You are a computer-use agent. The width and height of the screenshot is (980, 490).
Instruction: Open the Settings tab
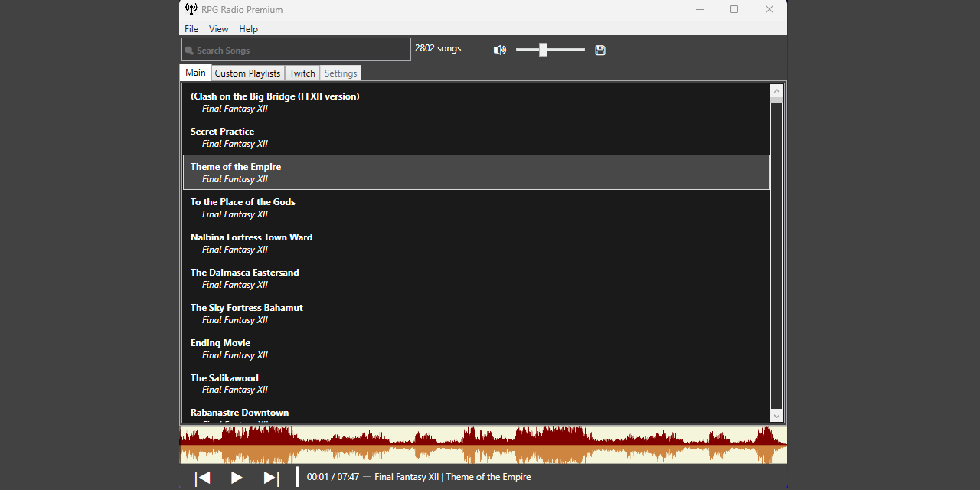point(340,73)
